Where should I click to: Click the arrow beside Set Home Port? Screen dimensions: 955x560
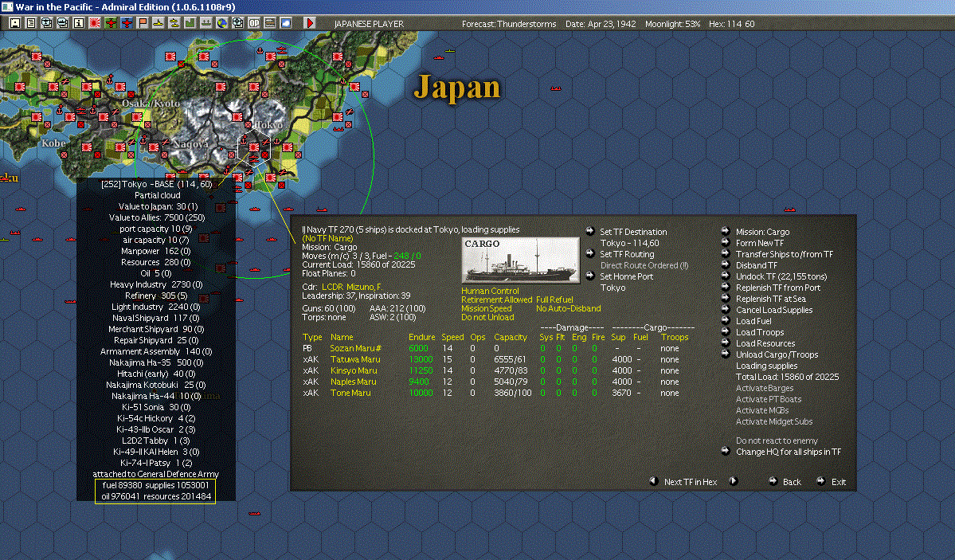click(589, 276)
